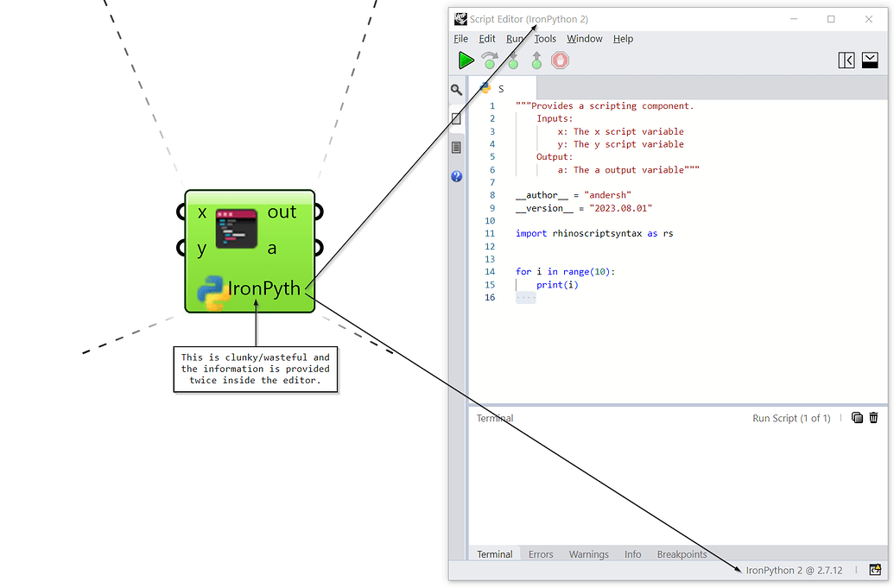
Task: Click the undo arrow icon in the toolbar
Action: click(x=490, y=60)
